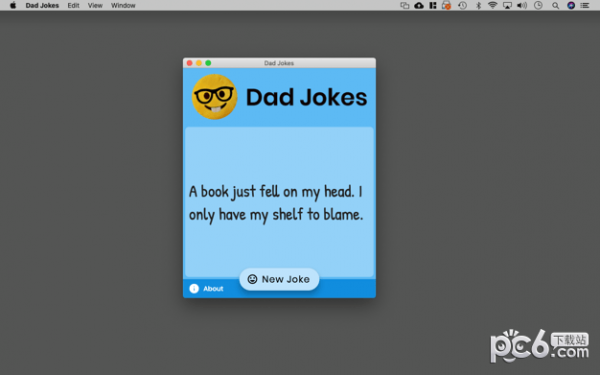Zoom the Dad Jokes window with green button
Screen dimensions: 600x375
click(208, 63)
